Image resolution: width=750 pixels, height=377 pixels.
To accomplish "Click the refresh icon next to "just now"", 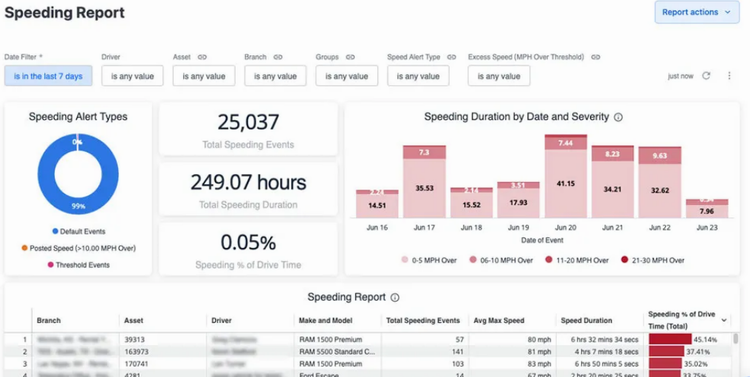I will pos(706,76).
